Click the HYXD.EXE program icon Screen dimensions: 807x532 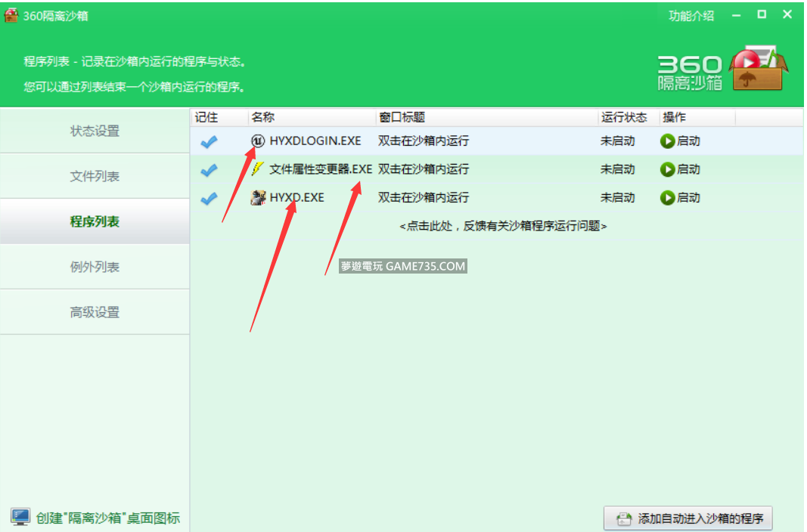click(258, 198)
